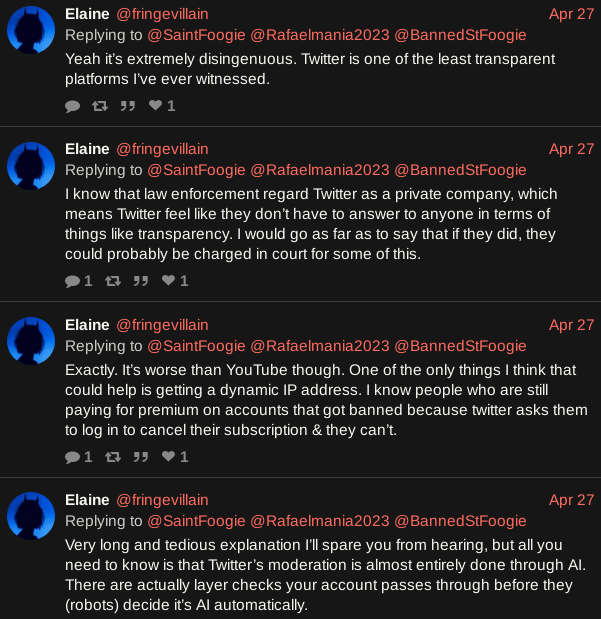Open Elaine's avatar on the first tweet

click(31, 30)
